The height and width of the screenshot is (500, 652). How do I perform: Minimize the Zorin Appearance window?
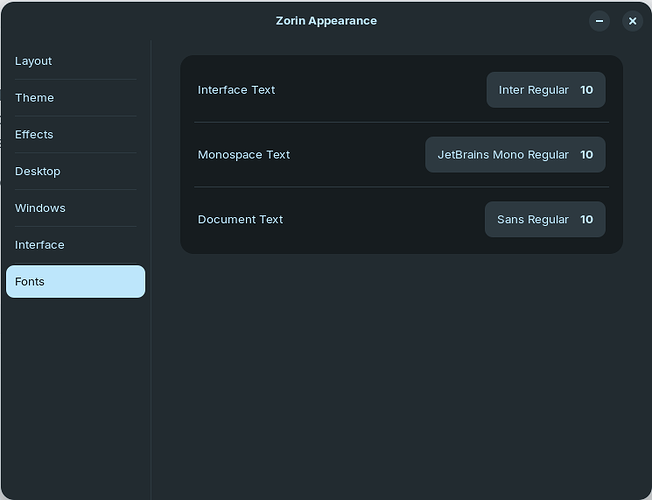599,21
